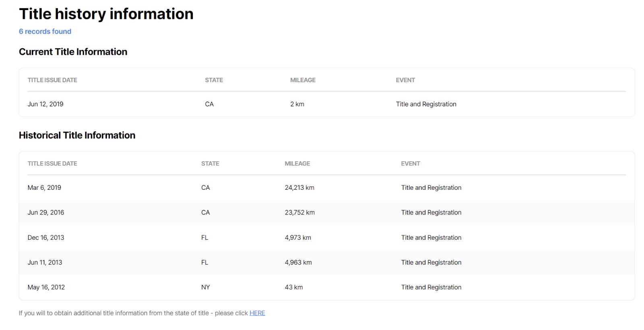Click the '43 km' mileage cell
644x330 pixels.
(294, 287)
